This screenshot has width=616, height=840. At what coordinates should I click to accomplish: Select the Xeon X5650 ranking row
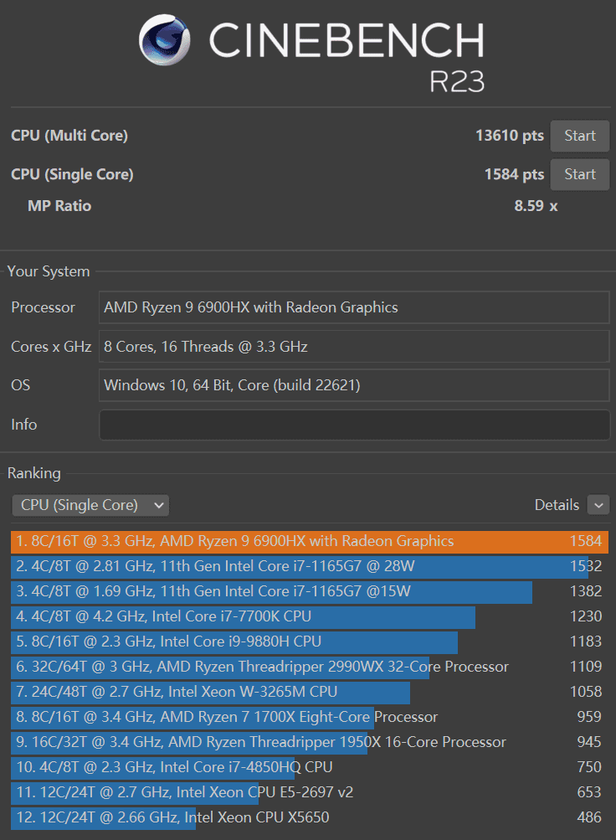click(308, 817)
